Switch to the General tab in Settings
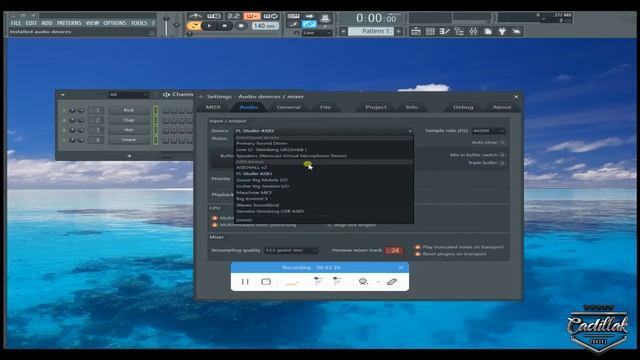 tap(288, 107)
